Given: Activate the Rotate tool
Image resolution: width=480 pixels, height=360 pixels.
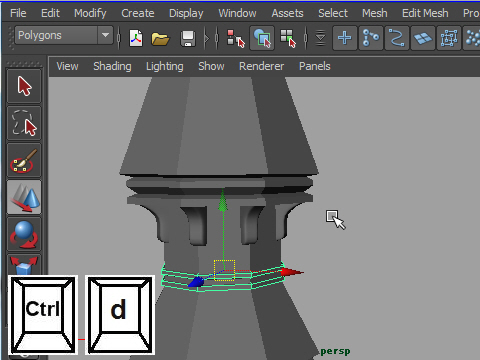Looking at the screenshot, I should (x=24, y=234).
